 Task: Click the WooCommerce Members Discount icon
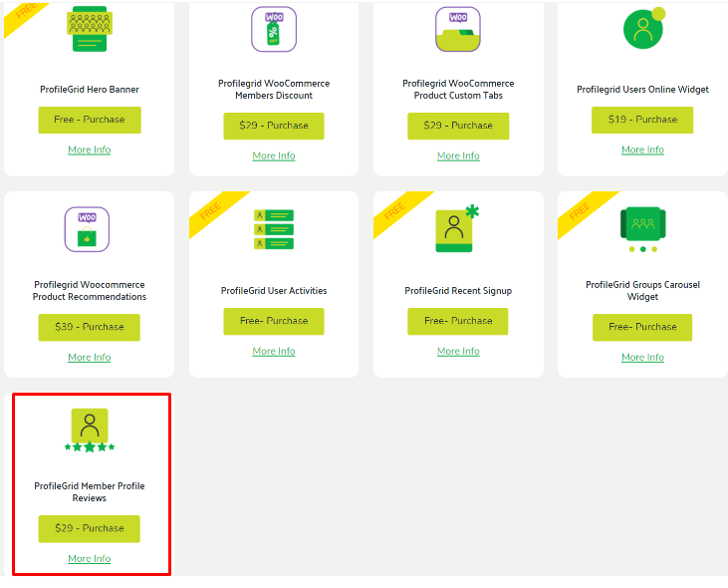coord(274,29)
